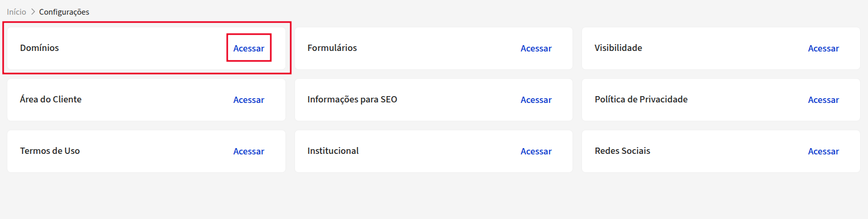The width and height of the screenshot is (868, 219).
Task: Open the Domínios Acessar link
Action: point(249,48)
